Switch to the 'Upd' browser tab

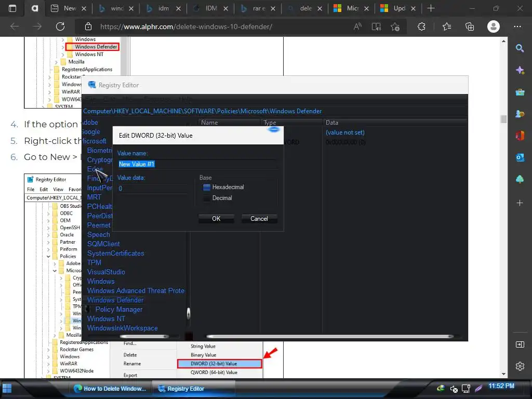pyautogui.click(x=399, y=8)
